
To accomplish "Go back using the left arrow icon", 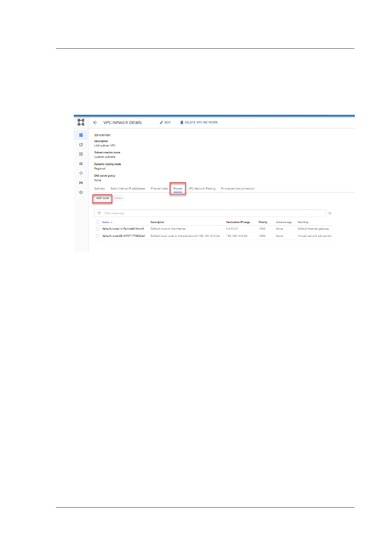I will (95, 122).
